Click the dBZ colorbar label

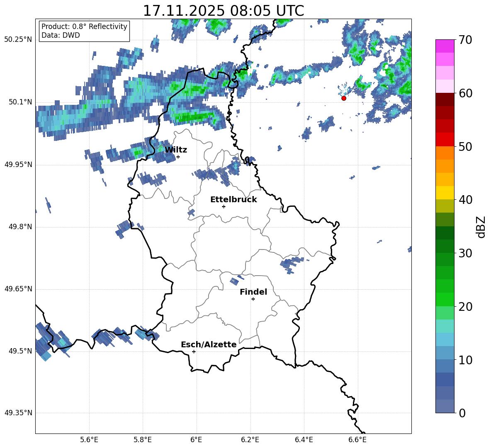[x=480, y=227]
